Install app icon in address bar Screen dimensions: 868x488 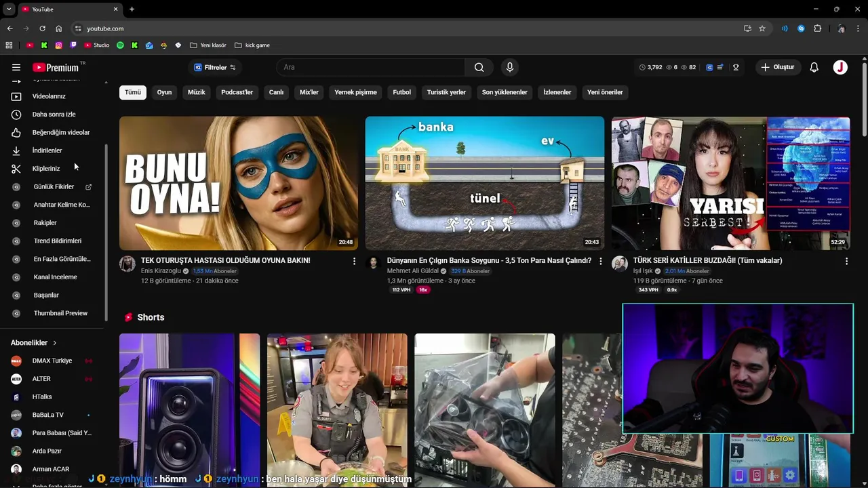coord(747,28)
